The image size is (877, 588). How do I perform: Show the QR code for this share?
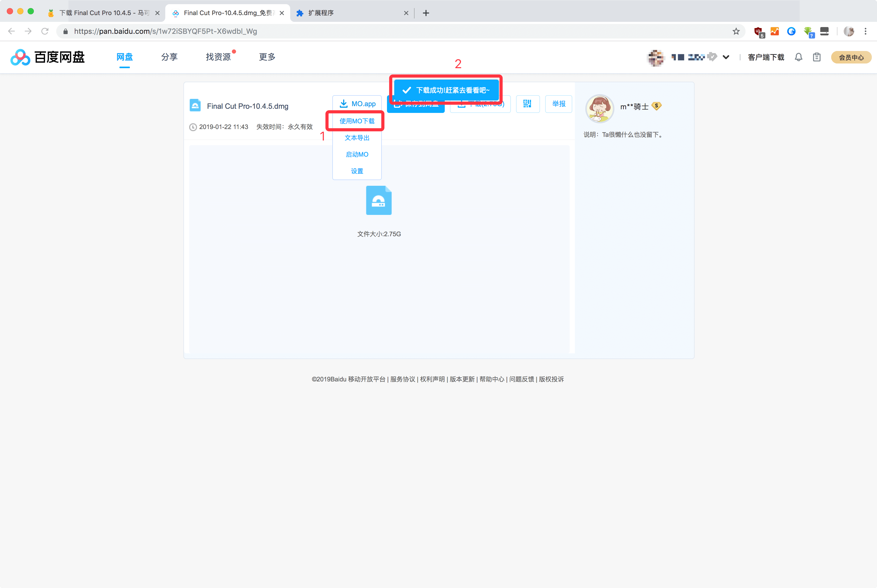[x=528, y=104]
